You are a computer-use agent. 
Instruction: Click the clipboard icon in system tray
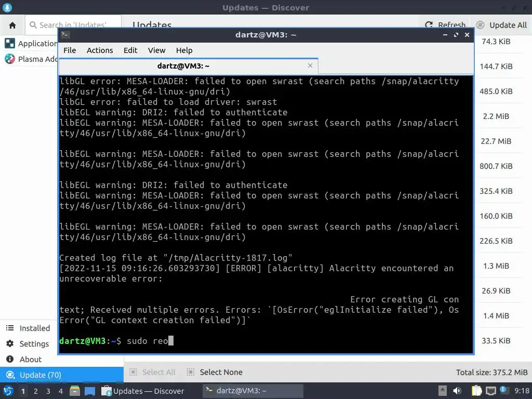pos(477,391)
